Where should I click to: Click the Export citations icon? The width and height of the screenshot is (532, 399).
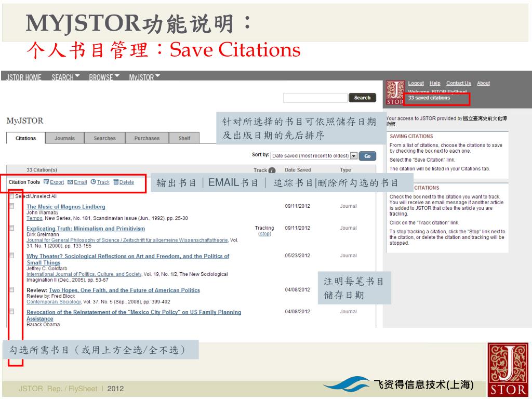[46, 182]
